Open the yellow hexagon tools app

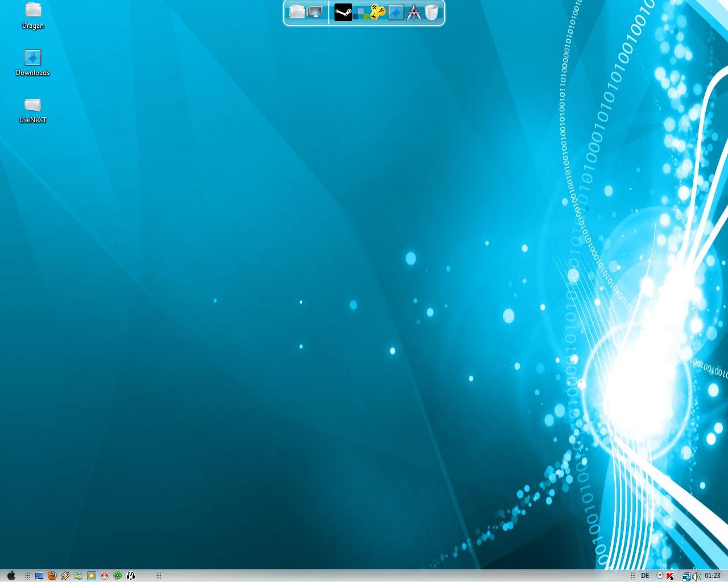click(x=378, y=12)
